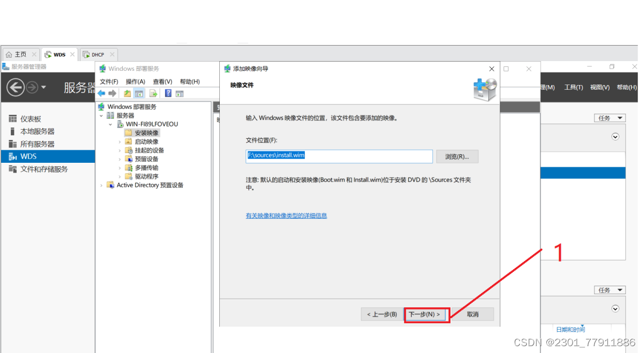
Task: Click the back arrow in Server Manager header
Action: pos(16,87)
